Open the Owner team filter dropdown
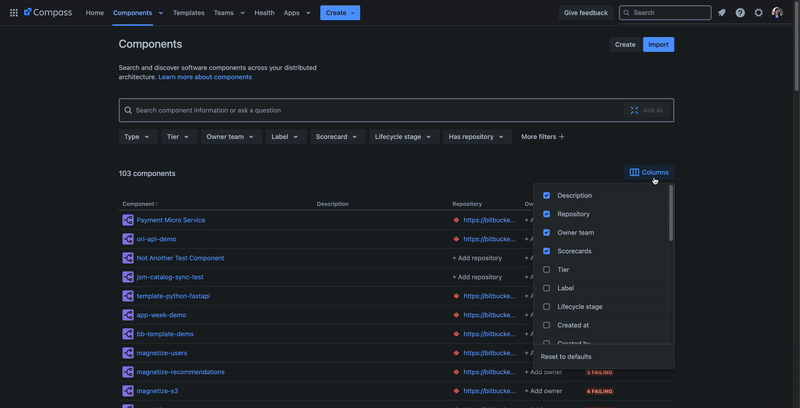The height and width of the screenshot is (408, 800). pos(231,137)
